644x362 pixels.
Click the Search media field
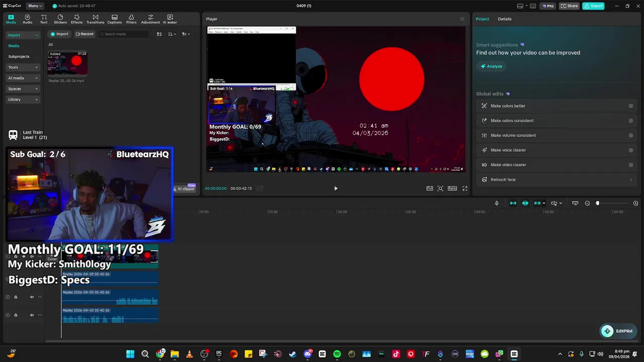point(124,34)
